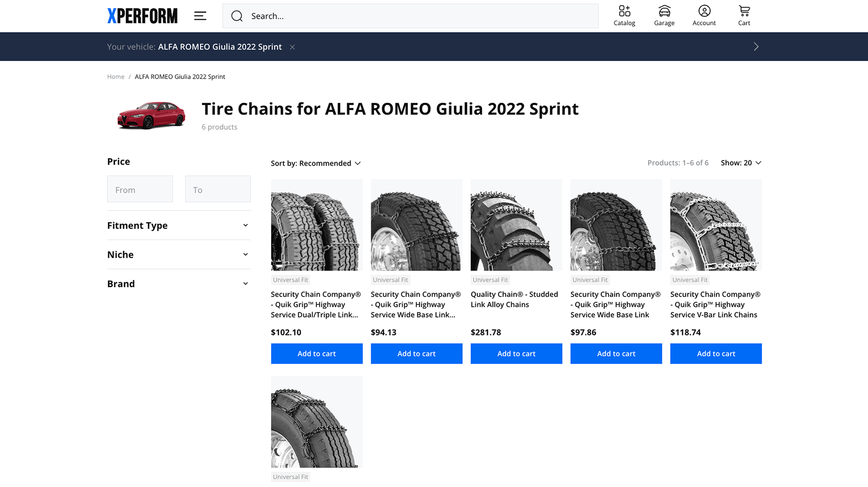This screenshot has width=868, height=487.
Task: Open the shopping Cart icon
Action: tap(744, 16)
